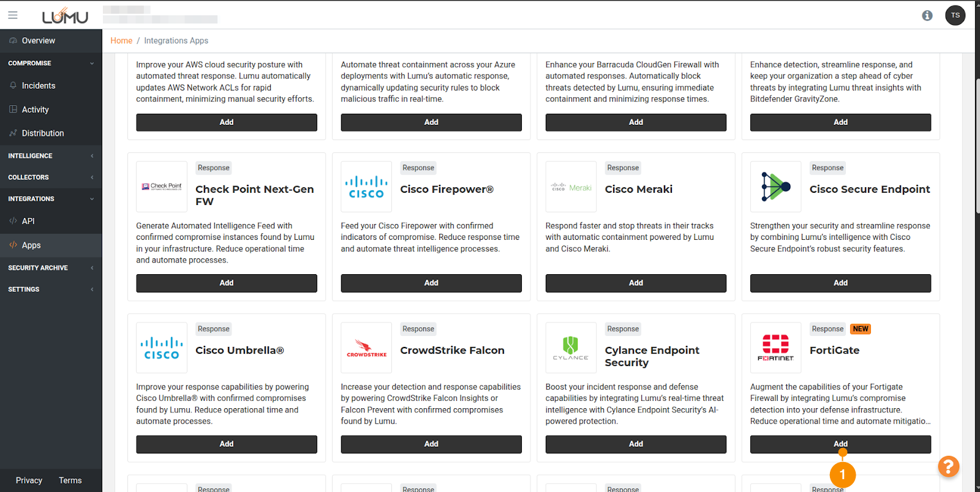Click the Cisco Secure Endpoint logo
This screenshot has width=980, height=492.
(x=775, y=187)
